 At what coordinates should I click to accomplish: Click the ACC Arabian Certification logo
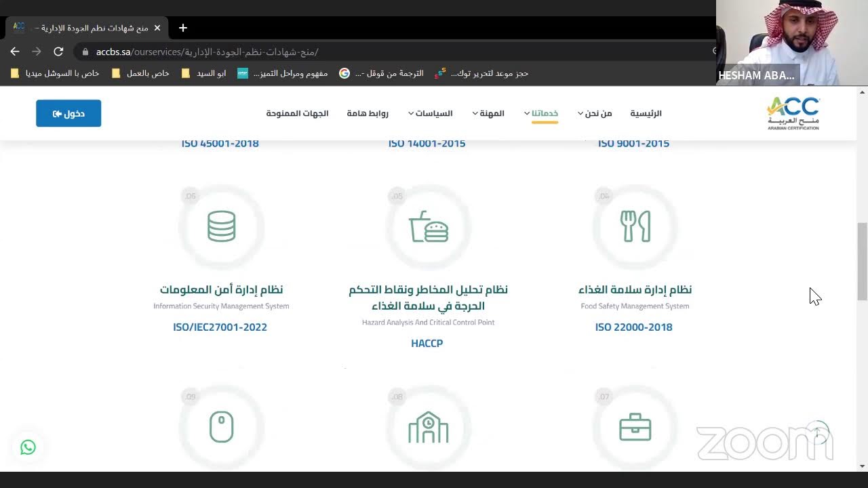pyautogui.click(x=793, y=113)
